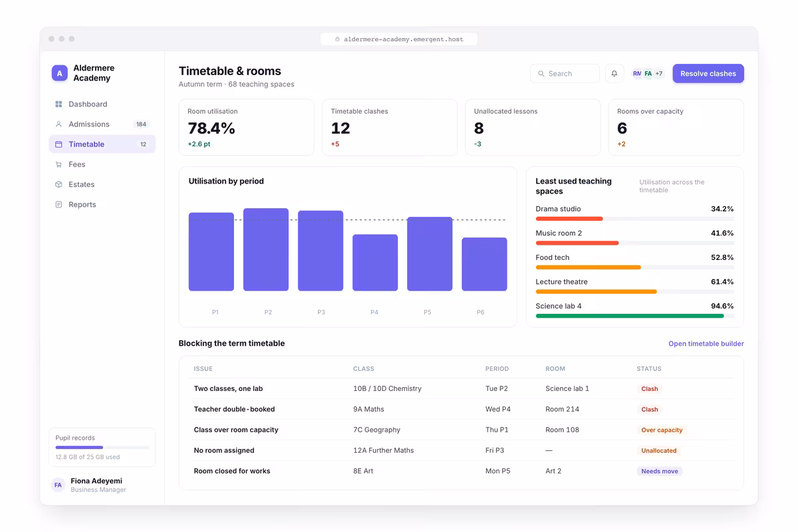Open the Dashboard menu item
This screenshot has height=532, width=798.
102,104
